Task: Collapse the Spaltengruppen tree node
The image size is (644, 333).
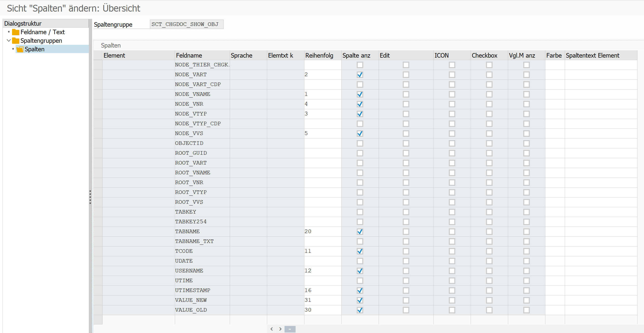Action: point(9,40)
